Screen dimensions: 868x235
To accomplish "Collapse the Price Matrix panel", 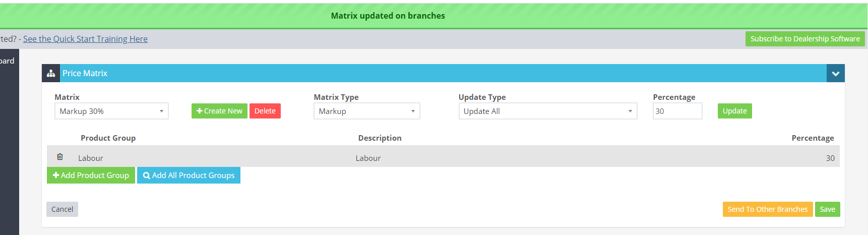I will [835, 74].
